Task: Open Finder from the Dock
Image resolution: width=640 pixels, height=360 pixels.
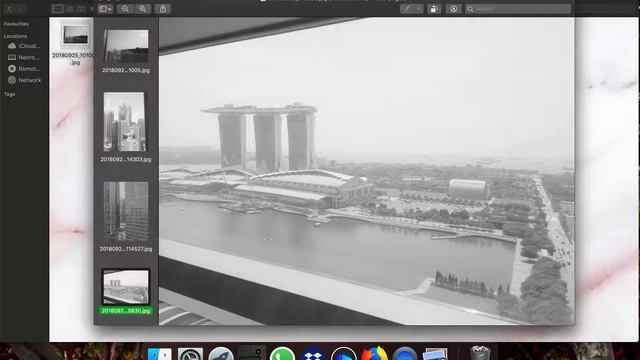Action: pos(160,354)
